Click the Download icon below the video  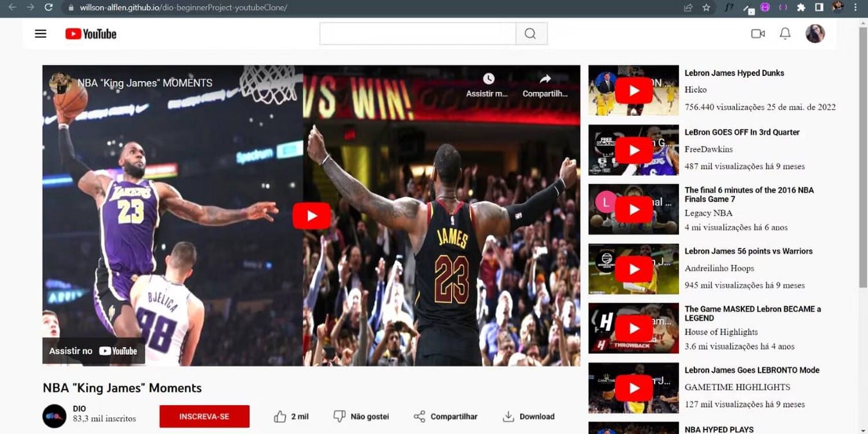(507, 416)
